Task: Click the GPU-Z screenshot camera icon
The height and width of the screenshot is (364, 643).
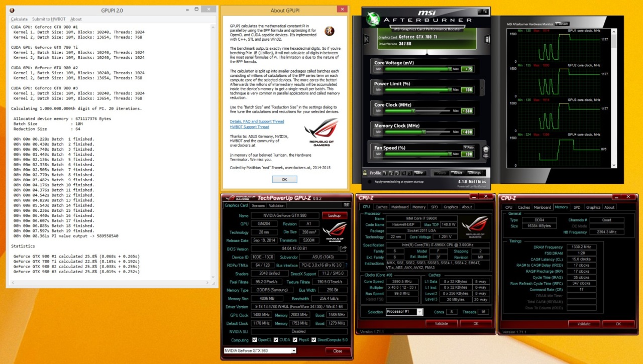Action: (x=346, y=205)
